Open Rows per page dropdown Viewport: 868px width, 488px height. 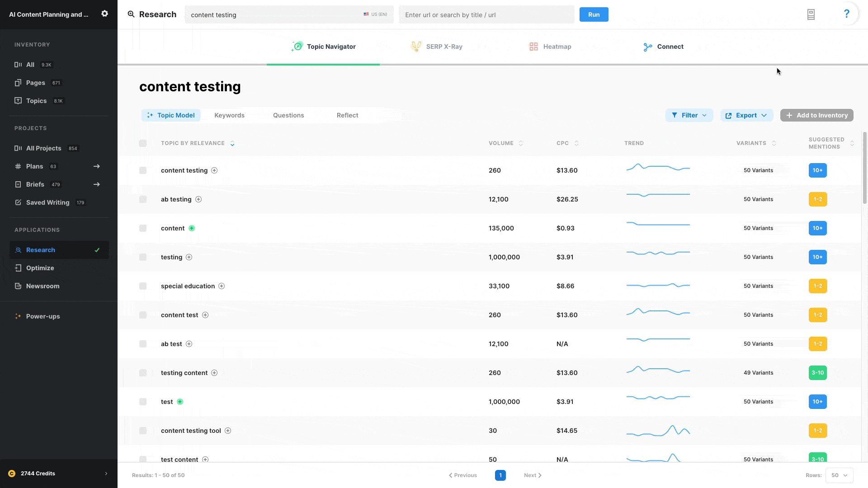click(x=839, y=475)
